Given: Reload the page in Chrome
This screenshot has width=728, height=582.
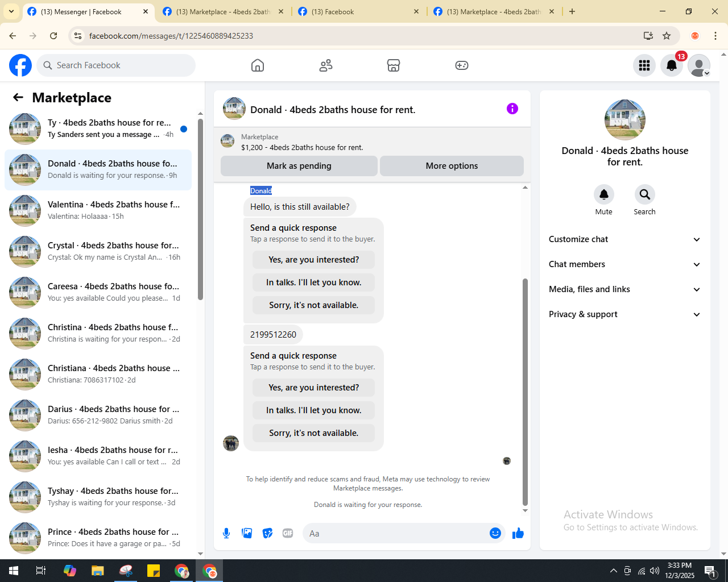Looking at the screenshot, I should [x=53, y=36].
